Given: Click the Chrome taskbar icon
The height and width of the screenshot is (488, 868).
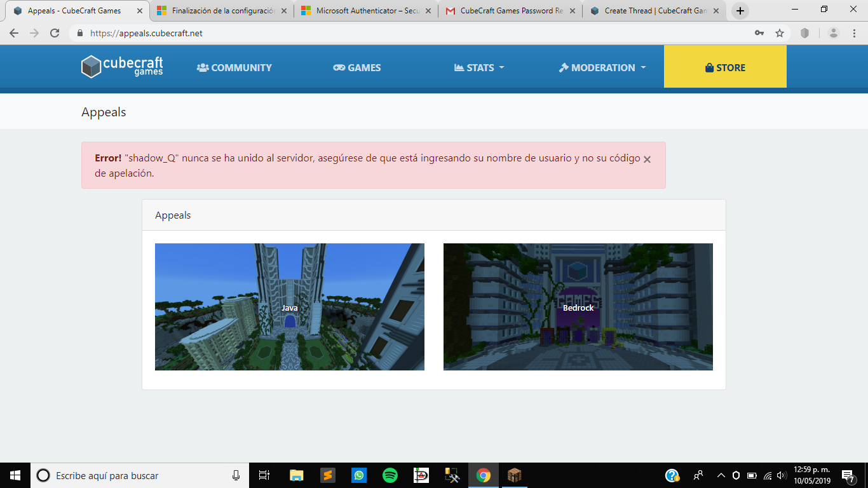Looking at the screenshot, I should (x=484, y=475).
